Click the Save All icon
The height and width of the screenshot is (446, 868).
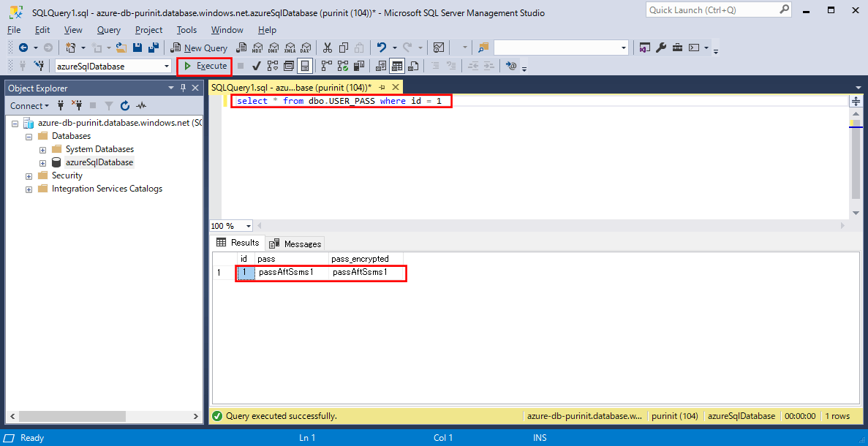tap(154, 48)
